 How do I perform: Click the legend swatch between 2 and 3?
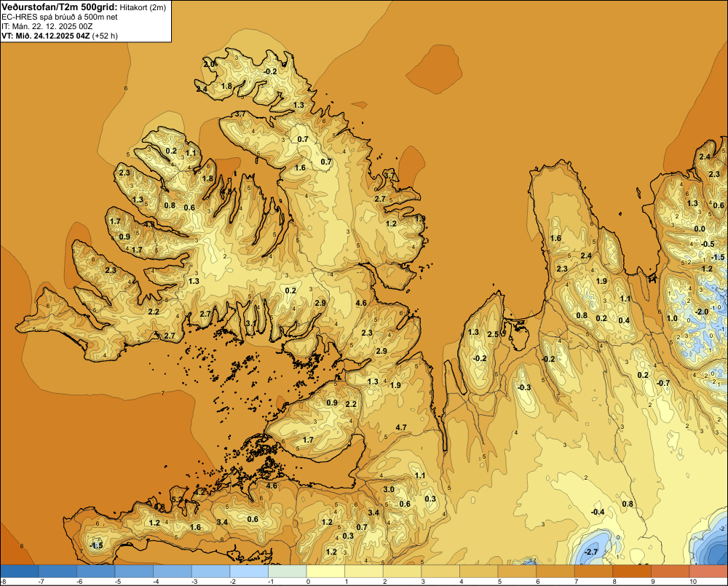click(x=403, y=571)
